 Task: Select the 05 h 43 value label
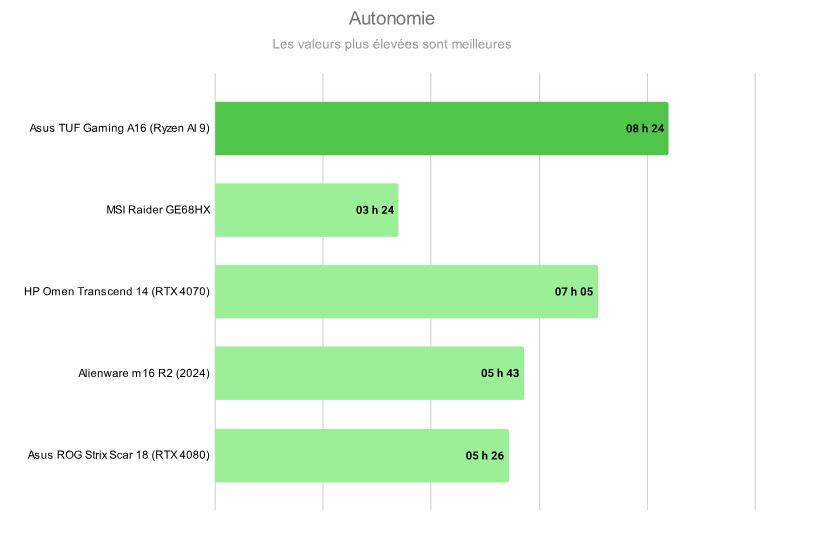coord(500,373)
